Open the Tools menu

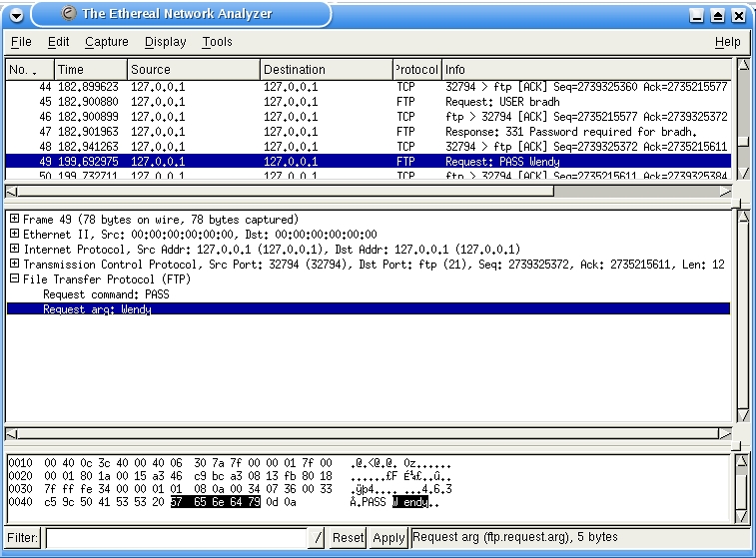217,42
